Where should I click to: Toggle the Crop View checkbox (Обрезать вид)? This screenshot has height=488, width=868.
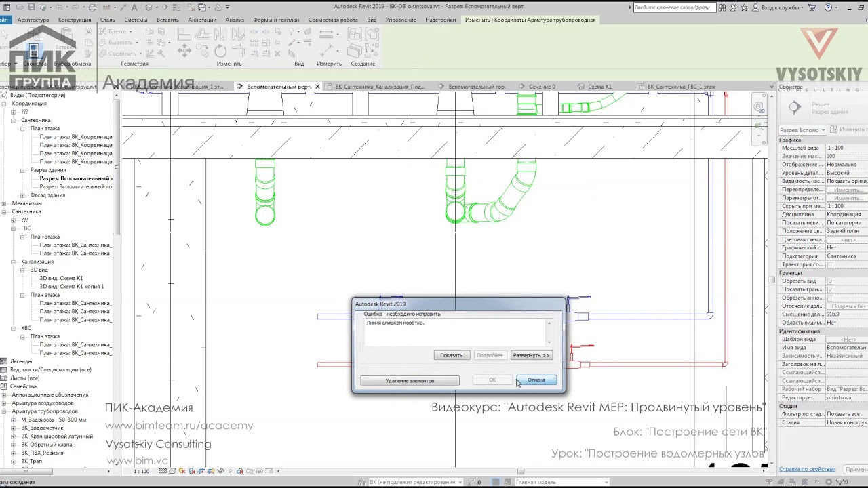pos(830,281)
